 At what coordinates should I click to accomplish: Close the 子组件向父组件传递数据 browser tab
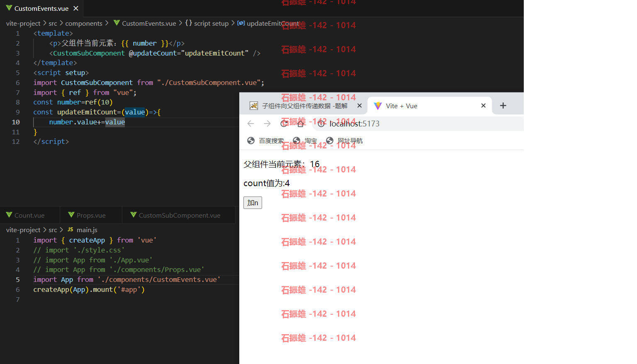coord(360,106)
